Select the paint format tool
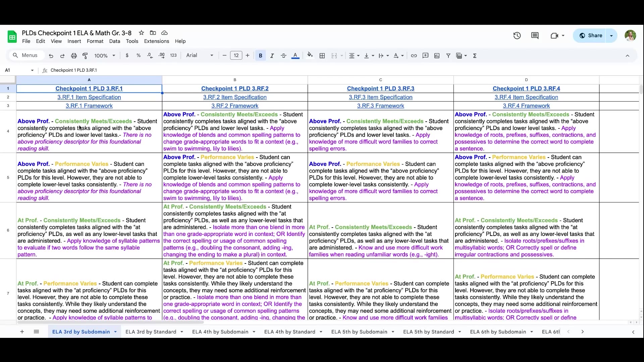This screenshot has height=362, width=644. coord(85,56)
